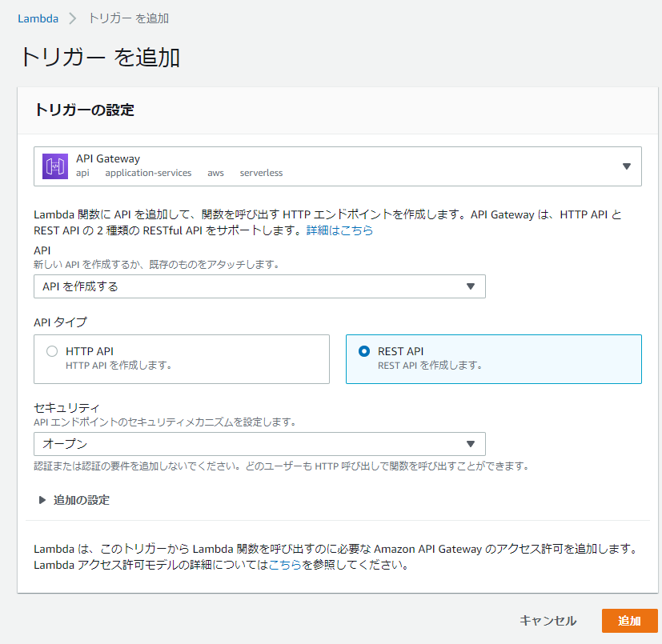Click the aws tag under API Gateway
The image size is (662, 644).
point(214,173)
